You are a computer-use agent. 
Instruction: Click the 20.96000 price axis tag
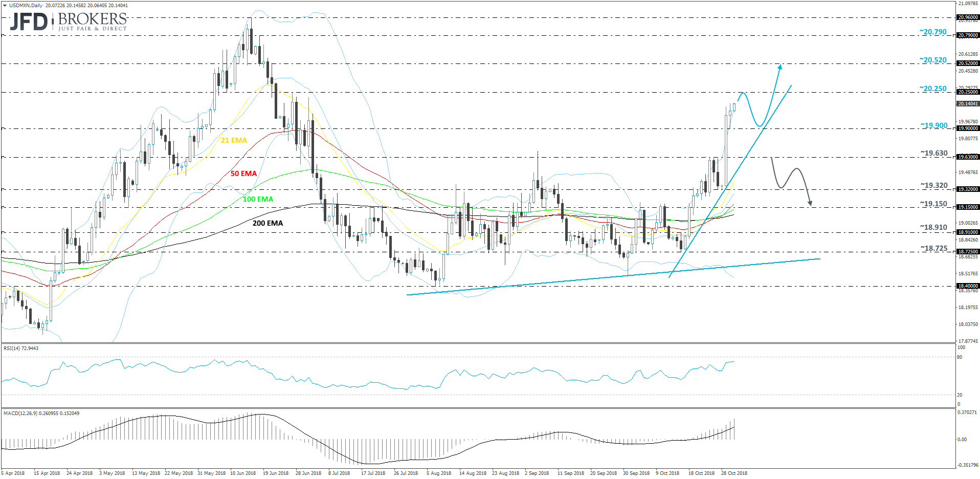[x=967, y=17]
